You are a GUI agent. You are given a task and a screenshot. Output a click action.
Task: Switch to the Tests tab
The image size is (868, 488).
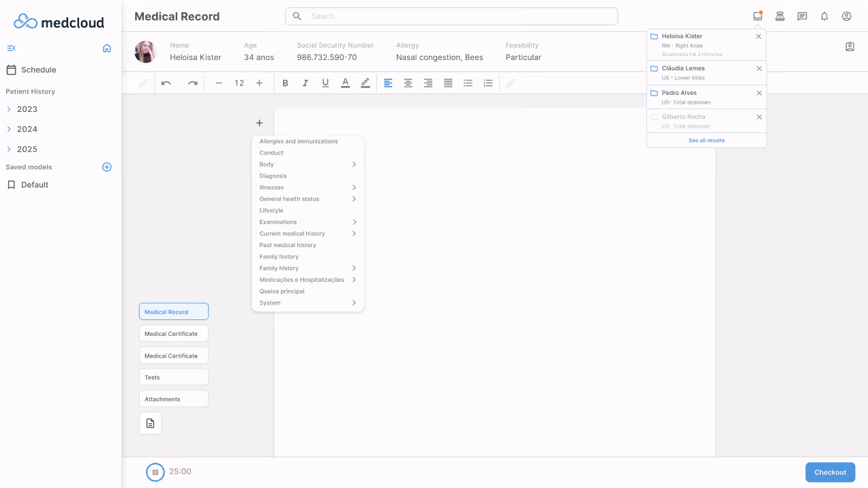[173, 377]
